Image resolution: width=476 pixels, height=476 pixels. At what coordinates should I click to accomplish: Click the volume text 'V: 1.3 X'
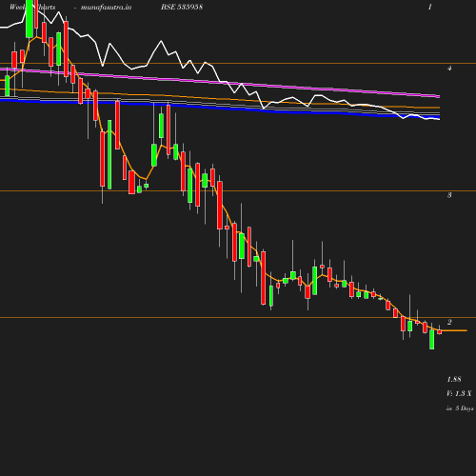pos(459,393)
